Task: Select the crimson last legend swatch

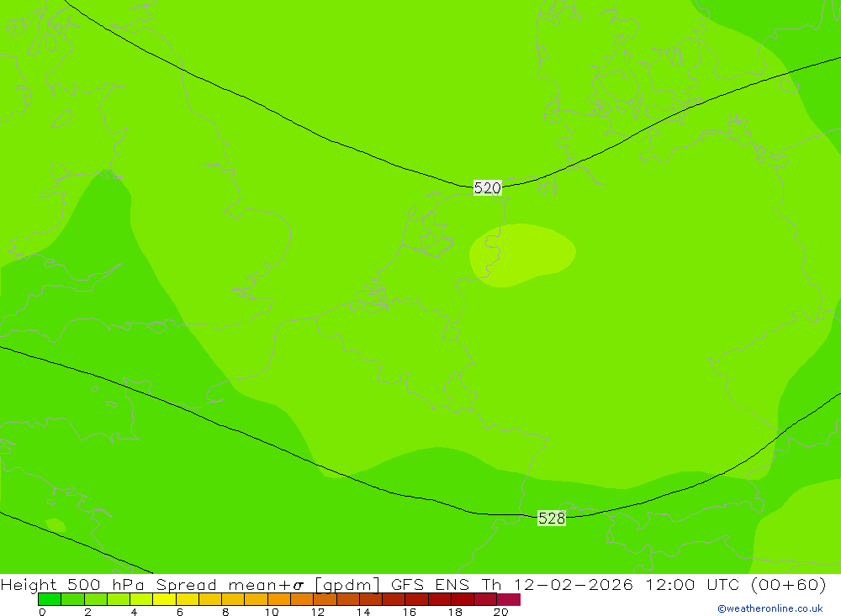Action: [509, 599]
